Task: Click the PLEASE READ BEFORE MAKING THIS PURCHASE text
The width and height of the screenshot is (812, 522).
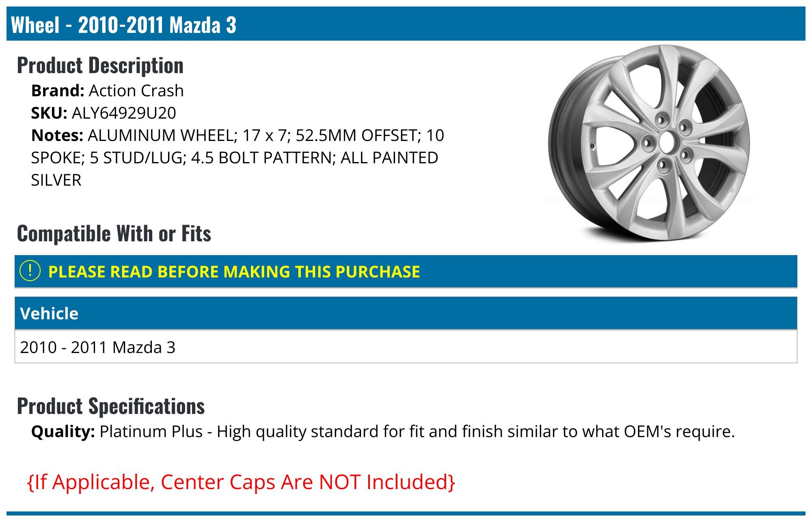Action: click(x=234, y=271)
